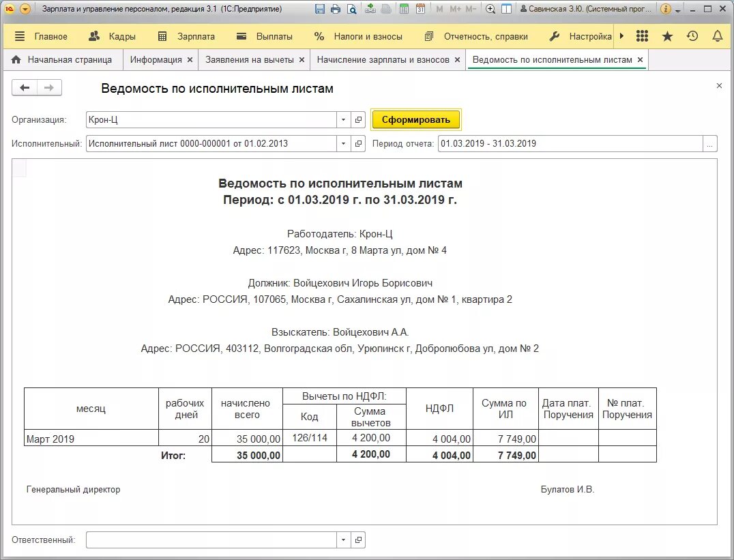Switch to Информация tab
The width and height of the screenshot is (734, 560).
[156, 60]
